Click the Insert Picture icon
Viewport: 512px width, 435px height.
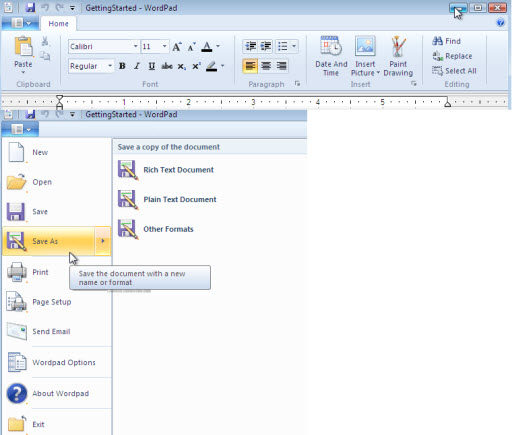pyautogui.click(x=365, y=46)
